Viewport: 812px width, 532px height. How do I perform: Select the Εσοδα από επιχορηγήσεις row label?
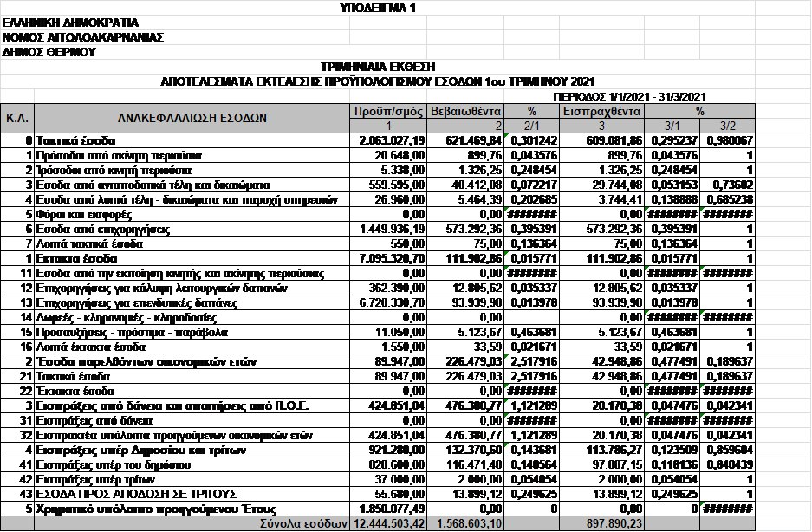(x=96, y=229)
